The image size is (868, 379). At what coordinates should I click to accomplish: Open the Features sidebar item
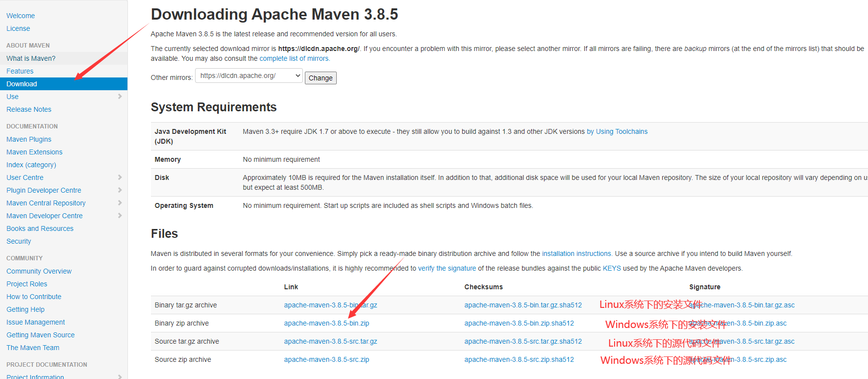point(20,71)
